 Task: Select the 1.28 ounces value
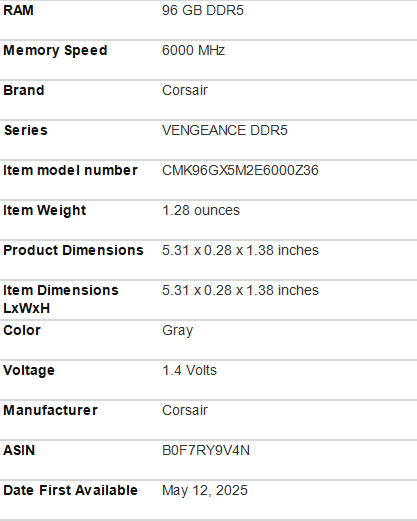[201, 210]
